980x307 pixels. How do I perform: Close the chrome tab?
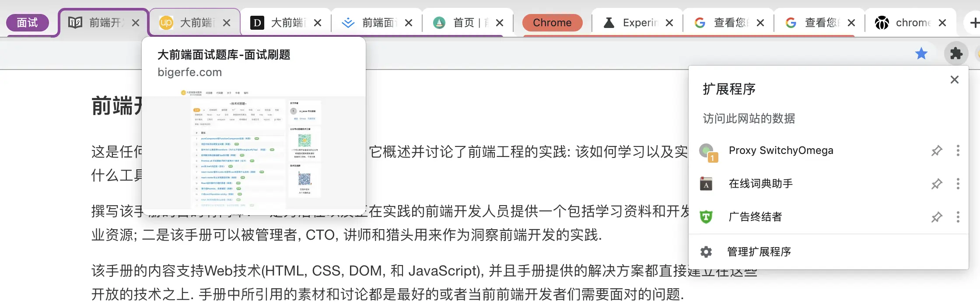(942, 23)
